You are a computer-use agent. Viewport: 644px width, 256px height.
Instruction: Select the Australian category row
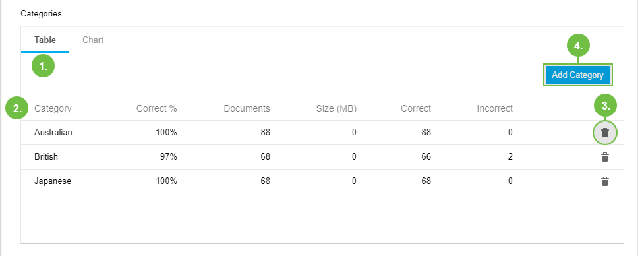pyautogui.click(x=322, y=133)
